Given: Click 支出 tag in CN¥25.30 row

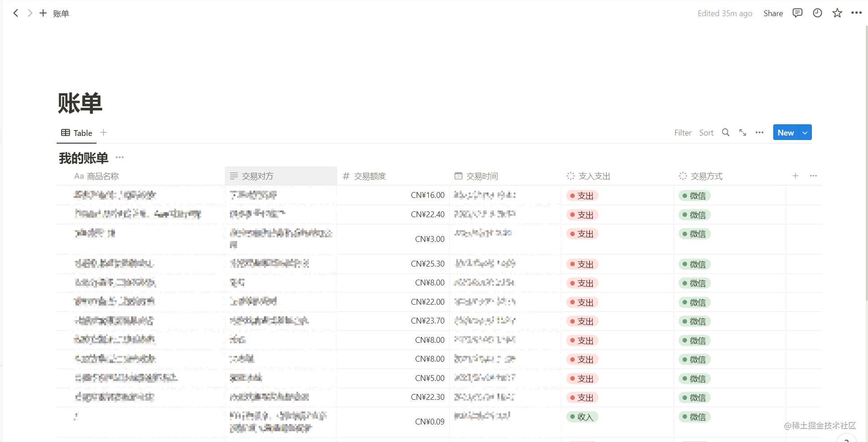Looking at the screenshot, I should 582,264.
